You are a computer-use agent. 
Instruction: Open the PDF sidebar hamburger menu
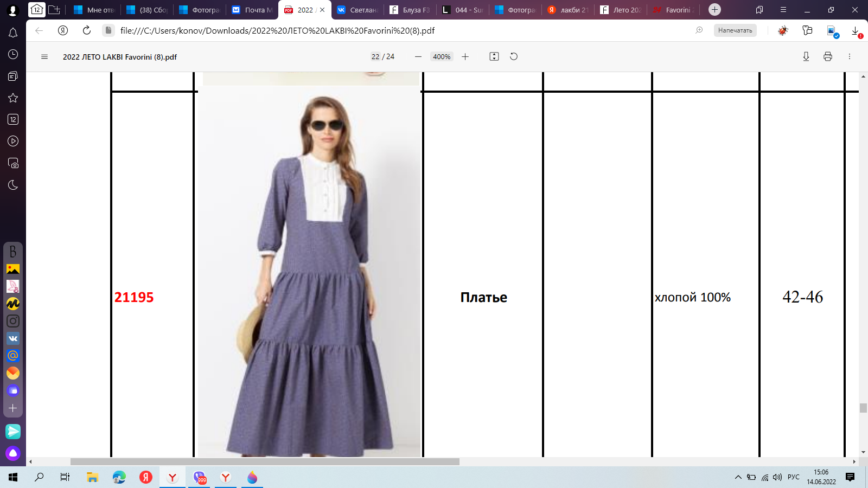pos(44,57)
